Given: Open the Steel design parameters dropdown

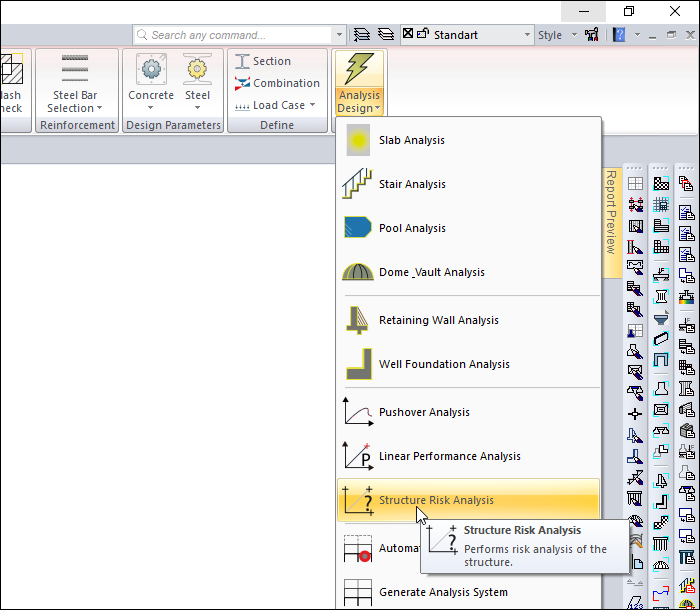Looking at the screenshot, I should (197, 83).
